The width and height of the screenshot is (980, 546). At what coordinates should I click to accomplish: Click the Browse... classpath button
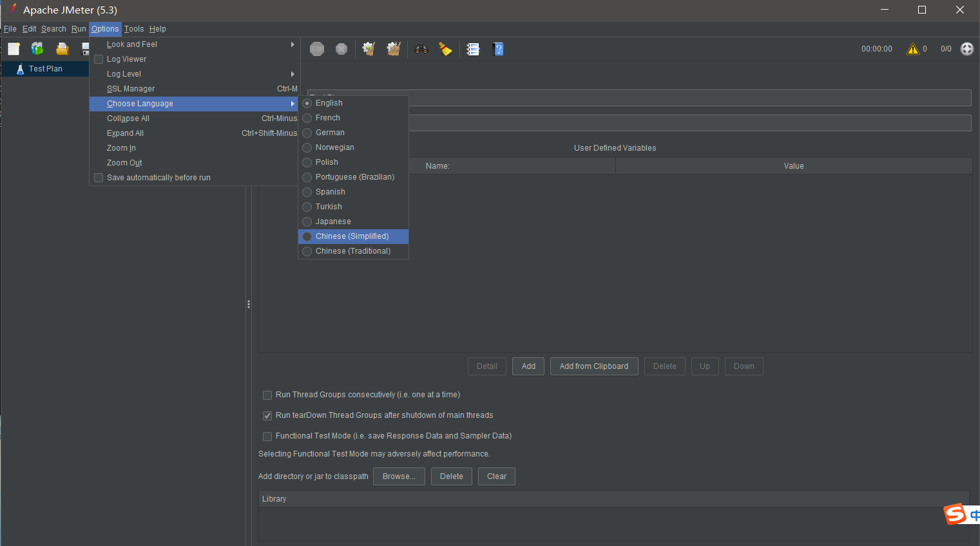pyautogui.click(x=399, y=476)
